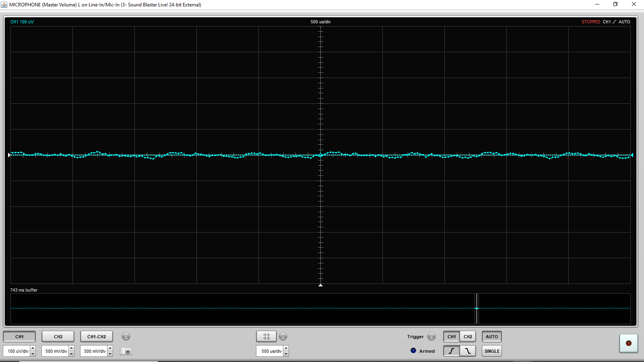Click the AUTO status text at top right

[x=624, y=22]
